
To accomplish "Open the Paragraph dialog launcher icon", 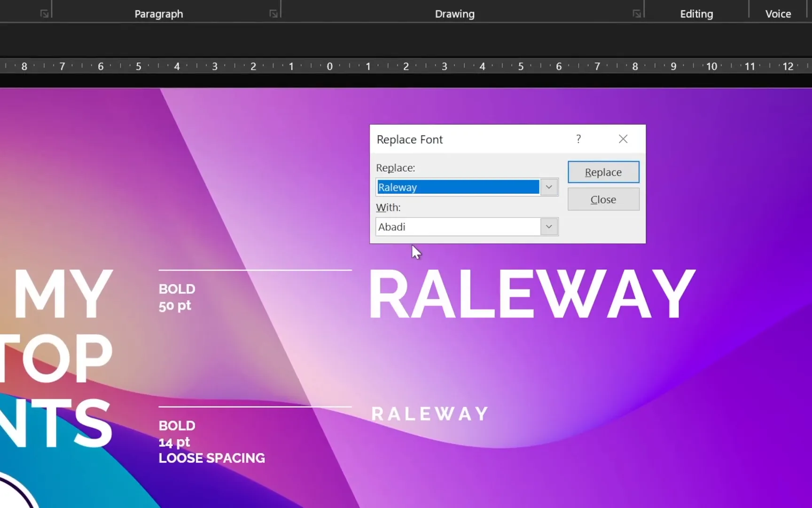I will coord(273,14).
